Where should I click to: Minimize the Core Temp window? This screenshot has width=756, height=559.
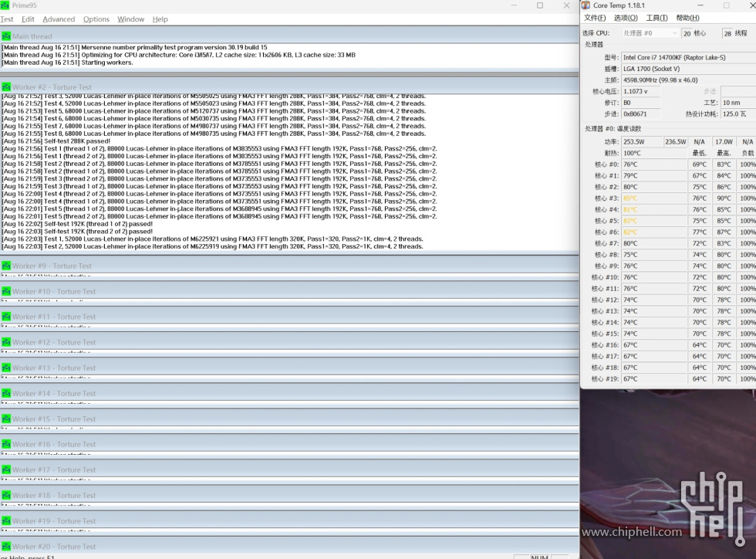700,5
